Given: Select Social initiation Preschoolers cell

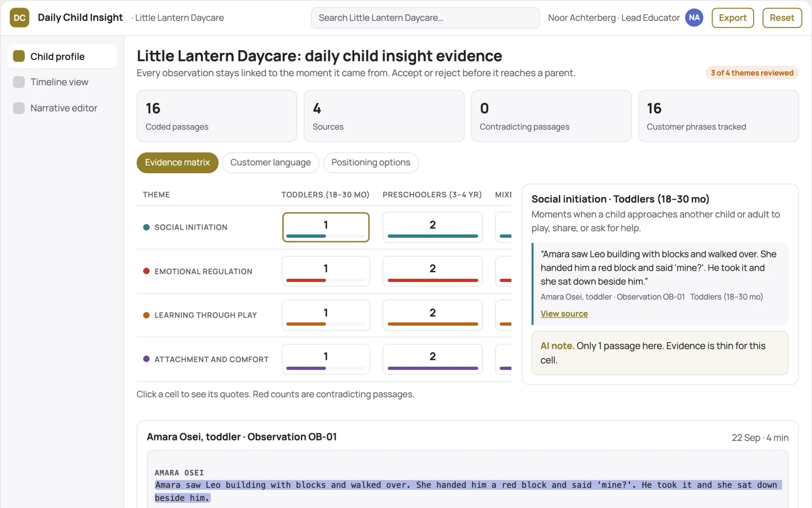Looking at the screenshot, I should pyautogui.click(x=432, y=227).
